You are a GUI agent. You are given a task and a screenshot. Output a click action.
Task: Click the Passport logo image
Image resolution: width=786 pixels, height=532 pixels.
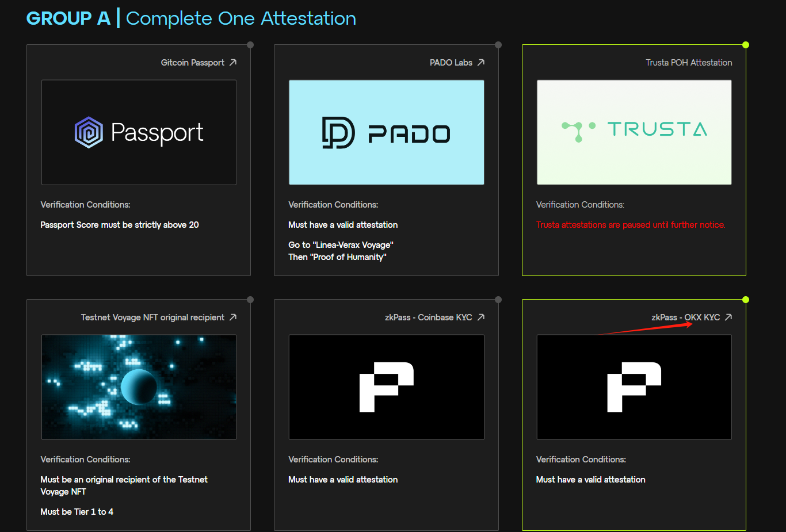pyautogui.click(x=139, y=132)
